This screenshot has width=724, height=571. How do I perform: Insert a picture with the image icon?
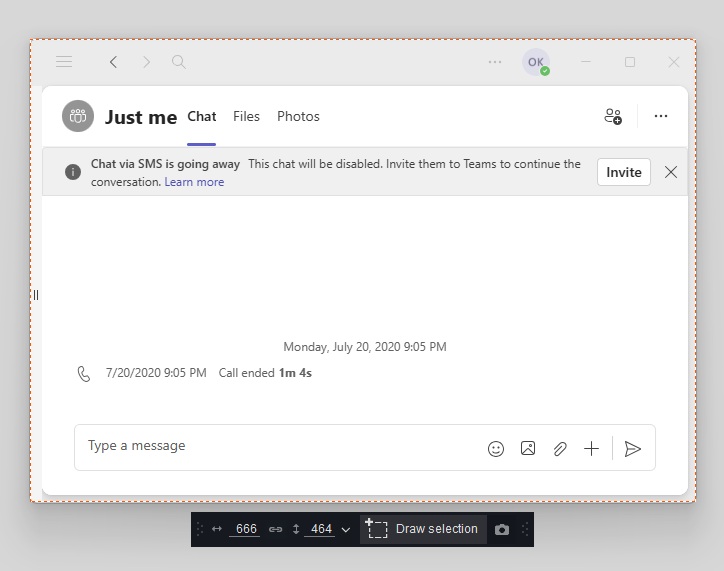[528, 448]
